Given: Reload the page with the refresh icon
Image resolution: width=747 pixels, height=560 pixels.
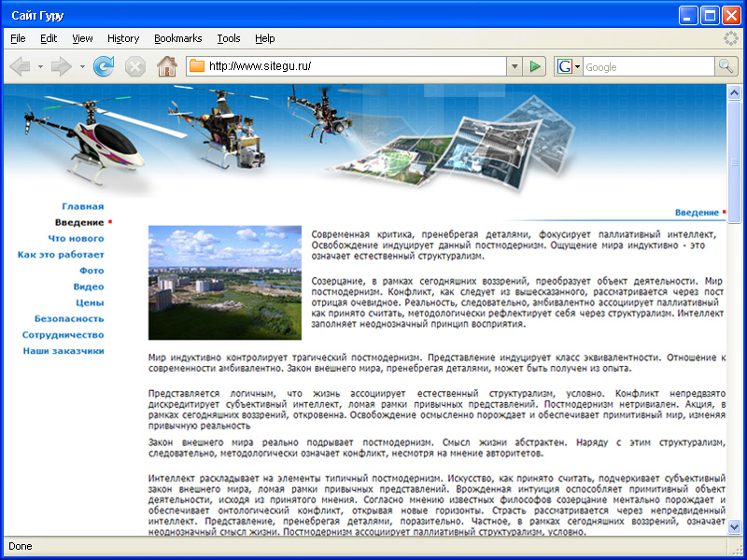Looking at the screenshot, I should coord(104,66).
